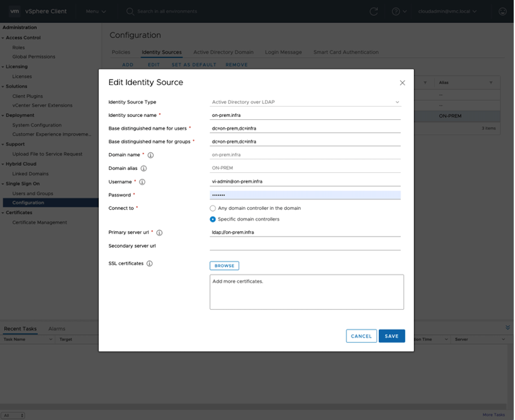This screenshot has height=420, width=515.
Task: Collapse the Licensing tree section
Action: pos(3,67)
